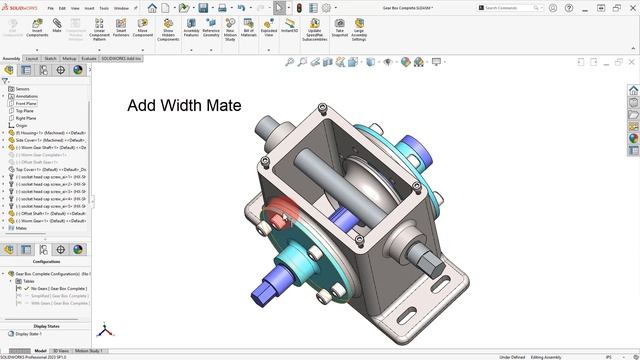Open the Options gear dropdown arrow
Viewport: 640px width, 360px height.
(336, 8)
